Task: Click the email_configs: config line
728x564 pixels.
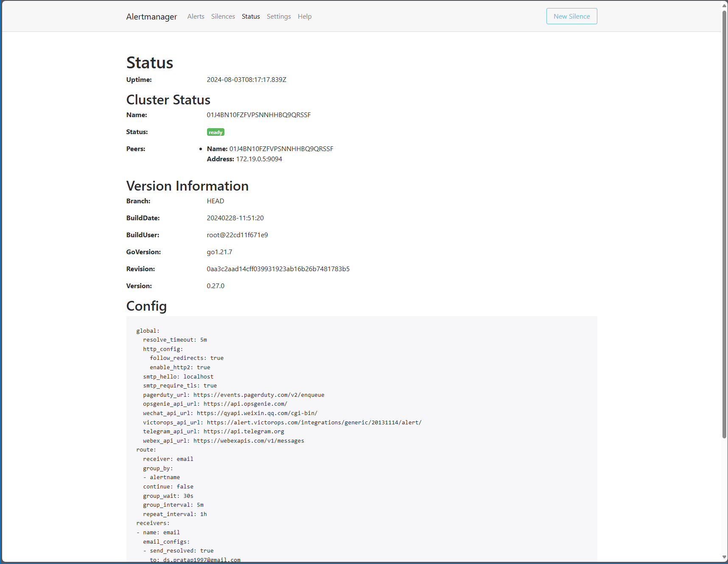Action: [x=166, y=542]
